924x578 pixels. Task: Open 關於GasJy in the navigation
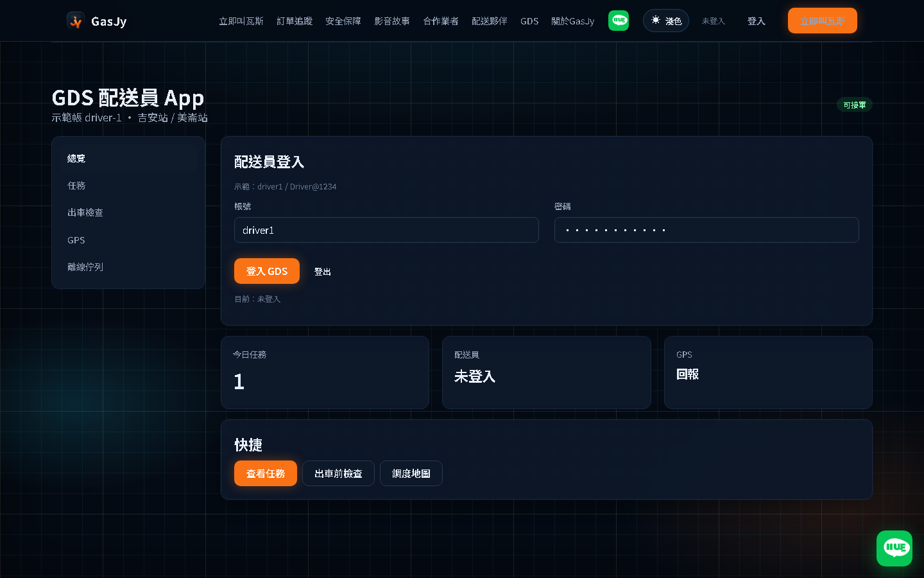(573, 21)
